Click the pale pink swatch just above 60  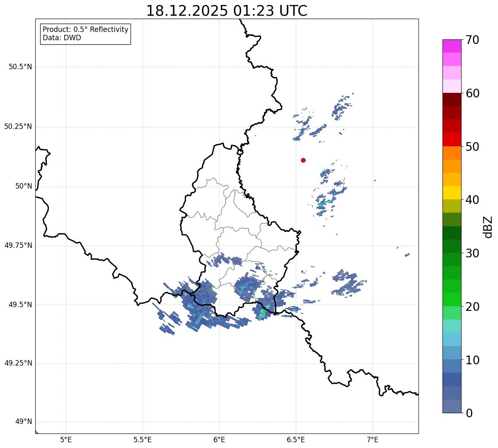pos(452,86)
